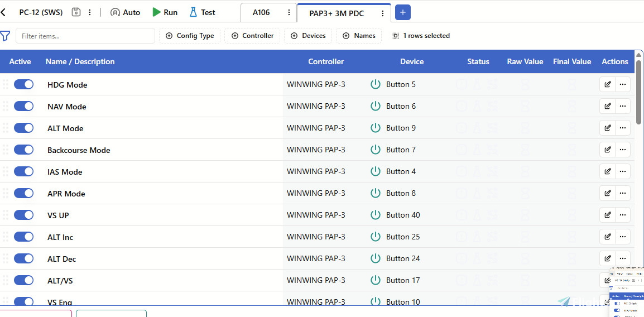This screenshot has width=644, height=317.
Task: Edit the Backcourse Mode config
Action: [x=607, y=150]
